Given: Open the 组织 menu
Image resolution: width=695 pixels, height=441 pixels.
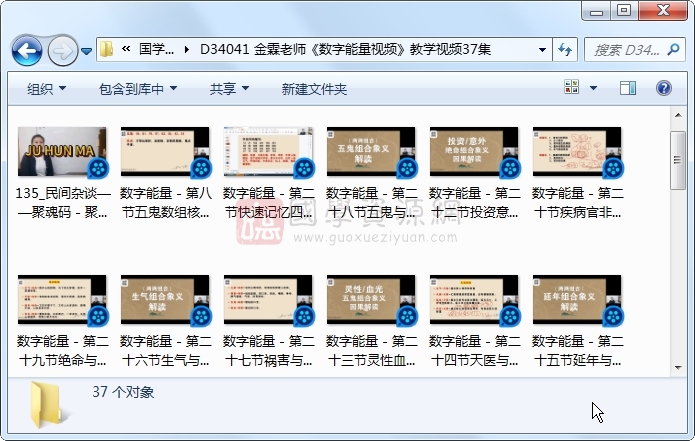Looking at the screenshot, I should point(46,89).
